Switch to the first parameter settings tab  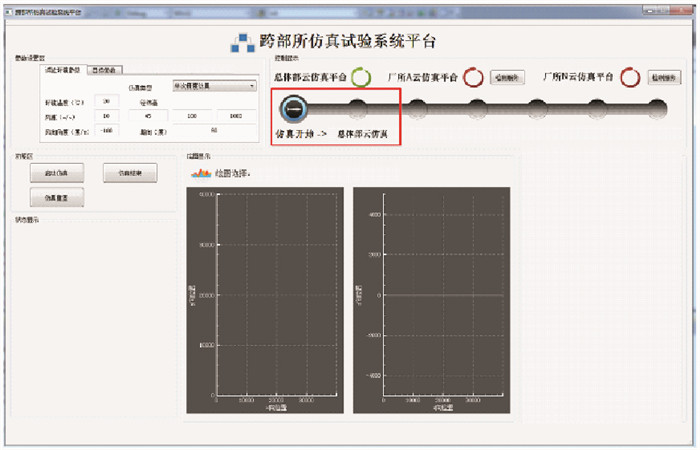(x=63, y=70)
